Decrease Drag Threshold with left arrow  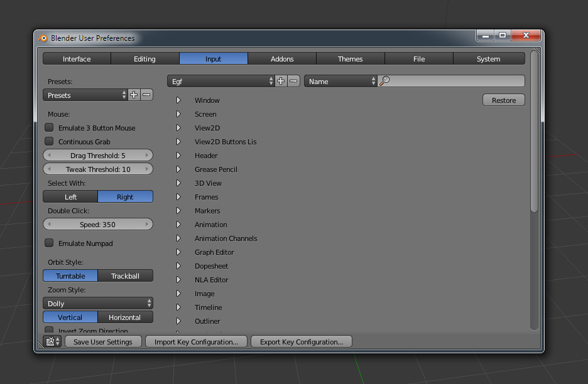(x=49, y=155)
